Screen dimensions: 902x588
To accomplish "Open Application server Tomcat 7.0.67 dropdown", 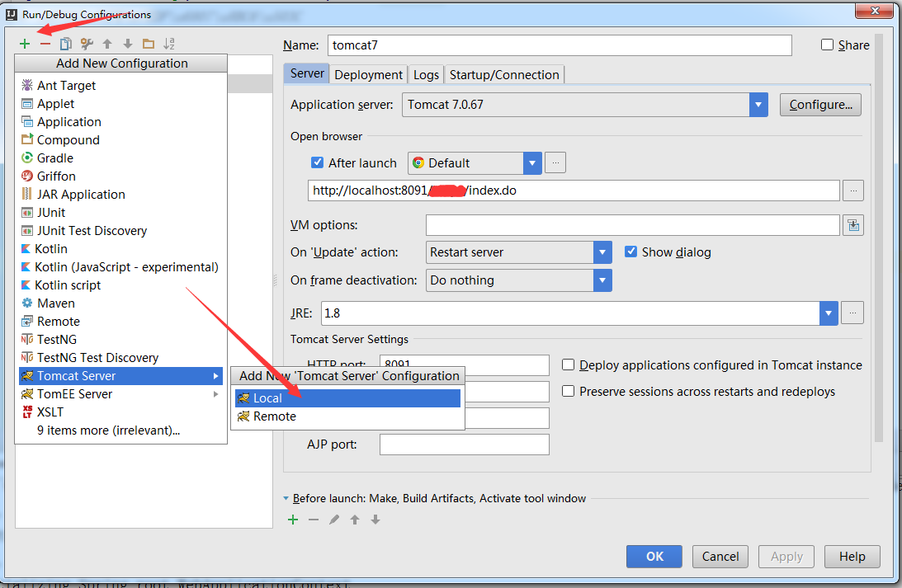I will (758, 105).
